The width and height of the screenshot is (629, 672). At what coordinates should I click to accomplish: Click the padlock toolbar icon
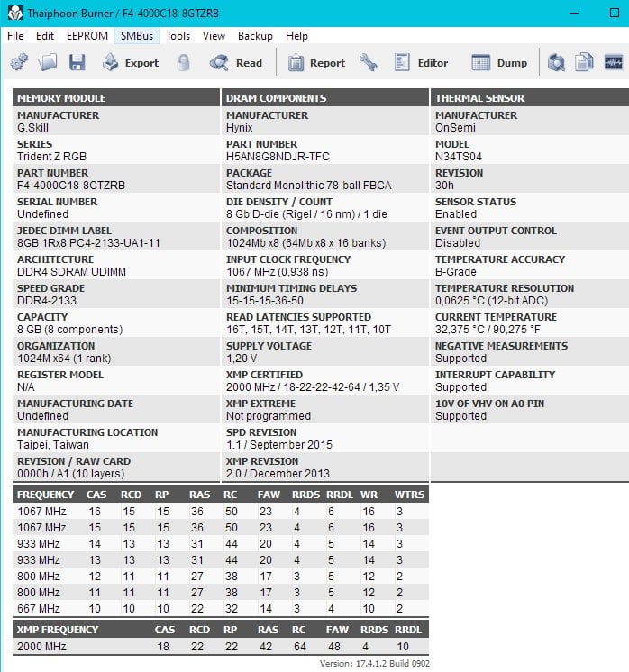183,62
